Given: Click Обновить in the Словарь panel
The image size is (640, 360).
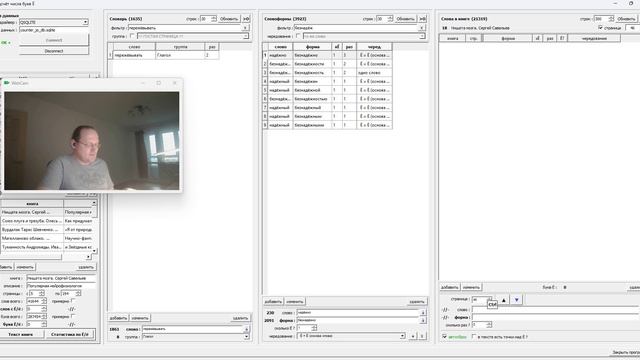Looking at the screenshot, I should (229, 19).
